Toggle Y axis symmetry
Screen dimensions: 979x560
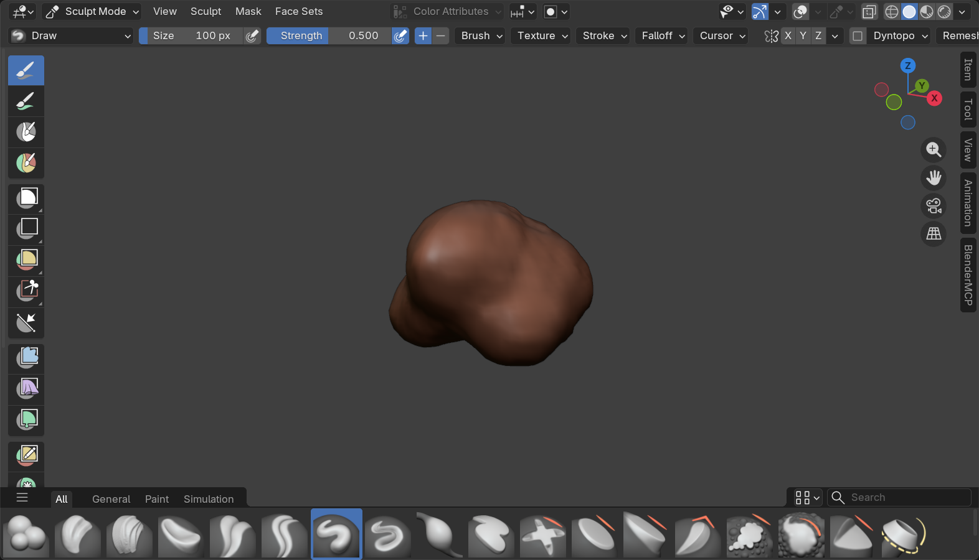point(803,36)
